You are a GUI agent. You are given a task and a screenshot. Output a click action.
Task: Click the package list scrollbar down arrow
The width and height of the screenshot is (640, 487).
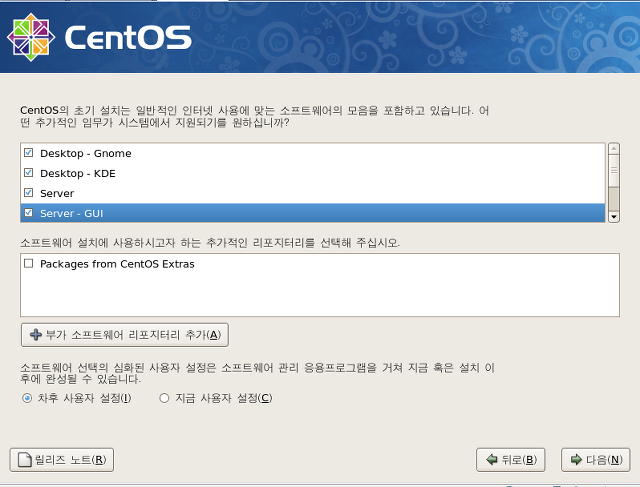[614, 217]
